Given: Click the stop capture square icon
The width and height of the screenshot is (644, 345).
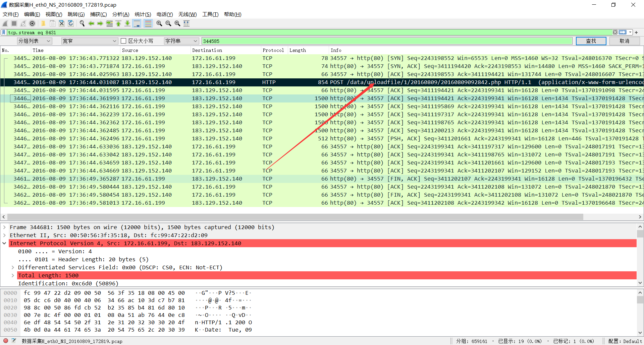Looking at the screenshot, I should click(x=14, y=23).
